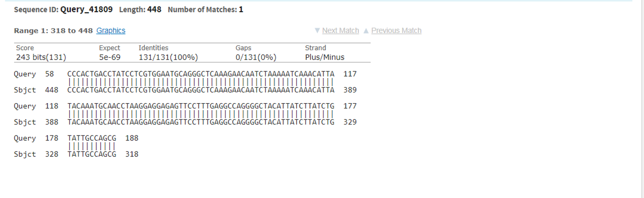Click the Query sequence TATTGCCAGCG at 178

pyautogui.click(x=92, y=138)
